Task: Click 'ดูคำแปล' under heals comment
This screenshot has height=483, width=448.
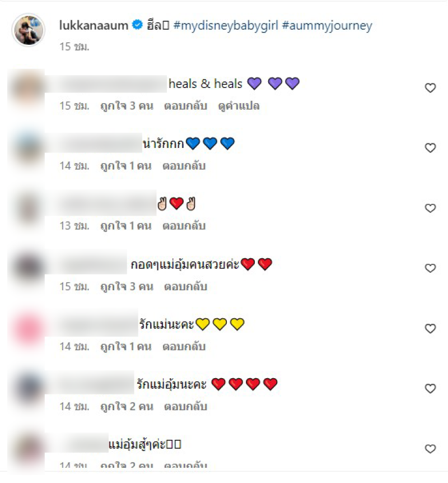Action: pyautogui.click(x=239, y=106)
